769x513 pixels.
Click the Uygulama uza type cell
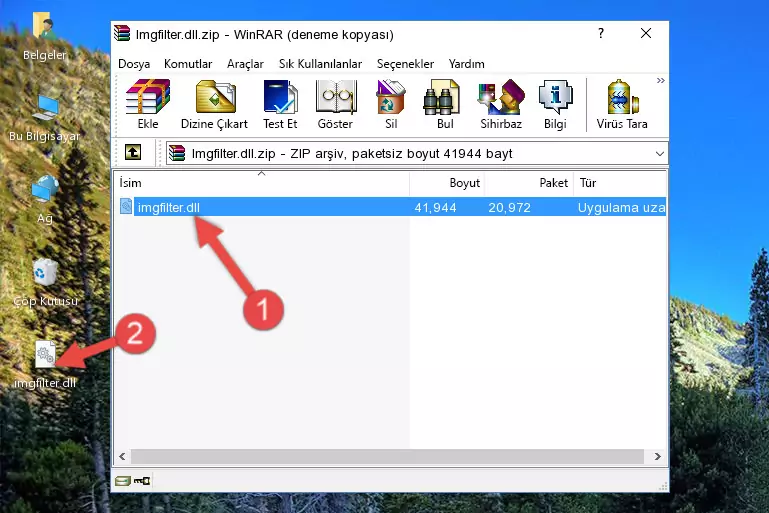(621, 207)
